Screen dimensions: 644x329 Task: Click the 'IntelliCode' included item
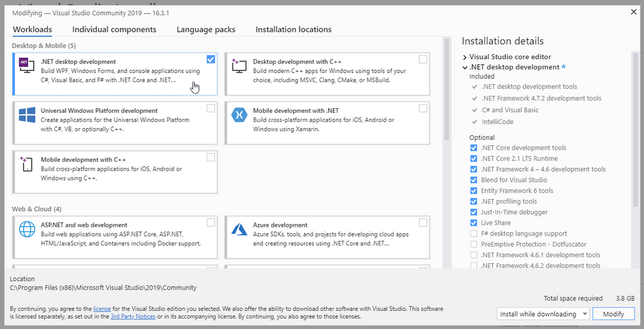click(x=498, y=122)
